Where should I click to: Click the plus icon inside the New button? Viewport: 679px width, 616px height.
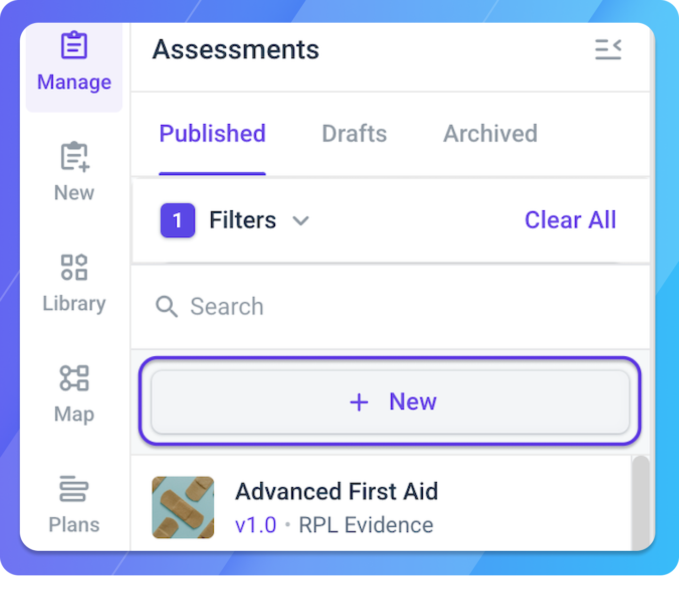coord(358,402)
